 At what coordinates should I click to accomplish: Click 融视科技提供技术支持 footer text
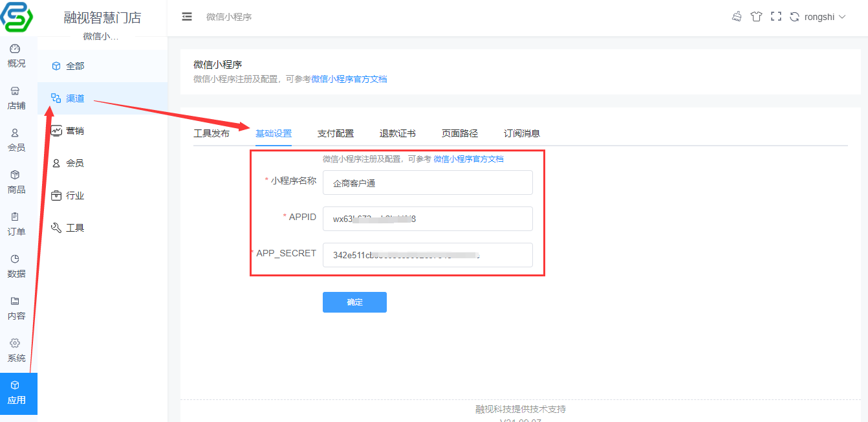pos(521,409)
